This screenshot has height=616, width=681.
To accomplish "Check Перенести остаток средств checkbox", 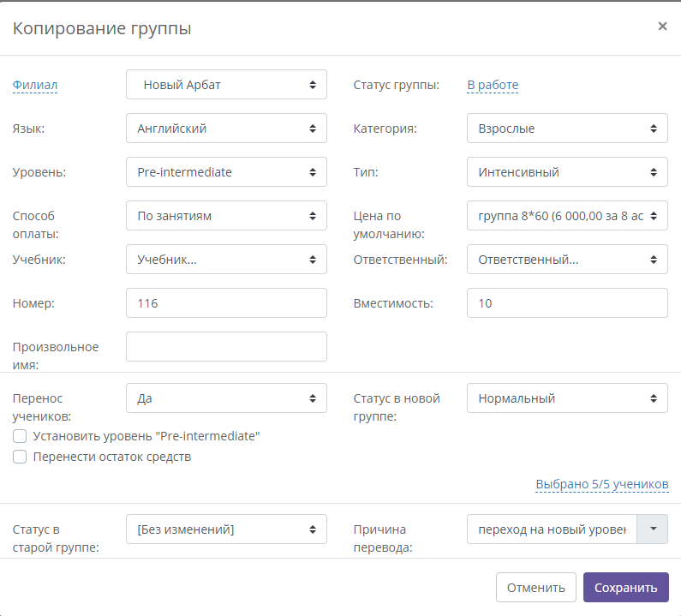I will pyautogui.click(x=20, y=457).
